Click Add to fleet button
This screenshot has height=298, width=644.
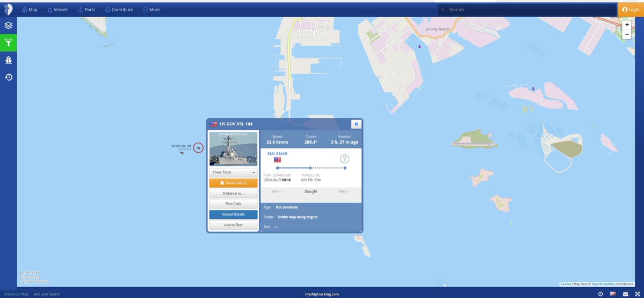[233, 225]
